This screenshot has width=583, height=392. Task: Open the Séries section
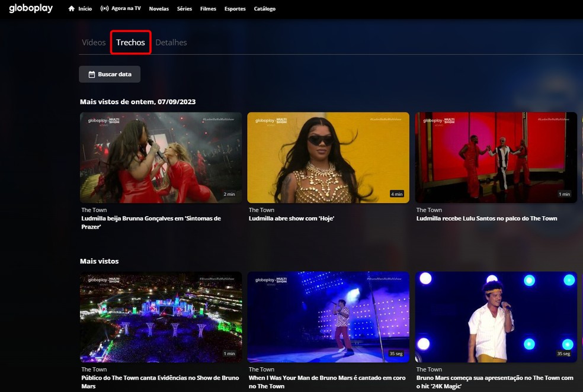(184, 9)
